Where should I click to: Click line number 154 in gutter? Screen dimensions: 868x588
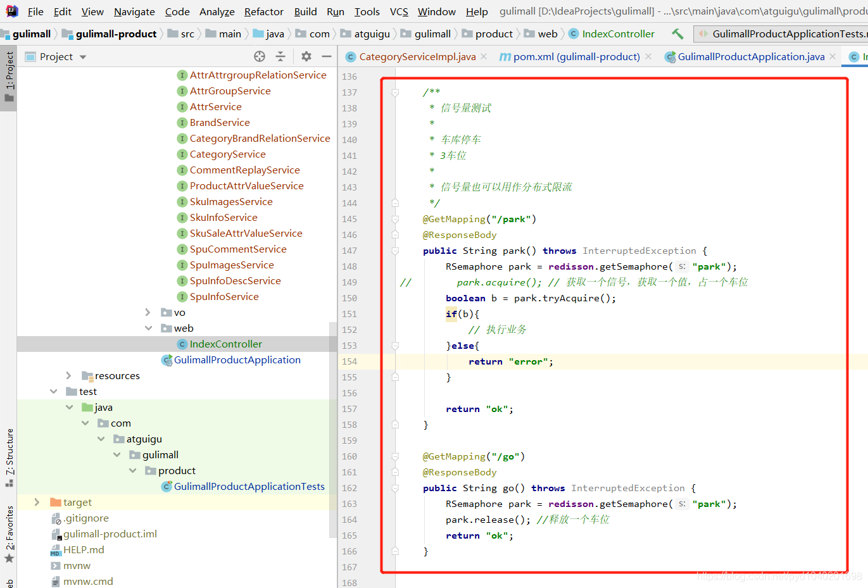coord(349,361)
